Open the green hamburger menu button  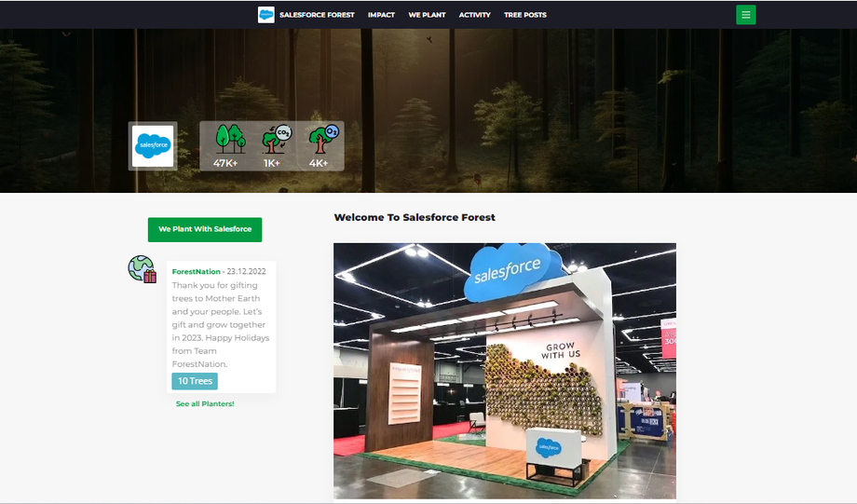pos(745,15)
